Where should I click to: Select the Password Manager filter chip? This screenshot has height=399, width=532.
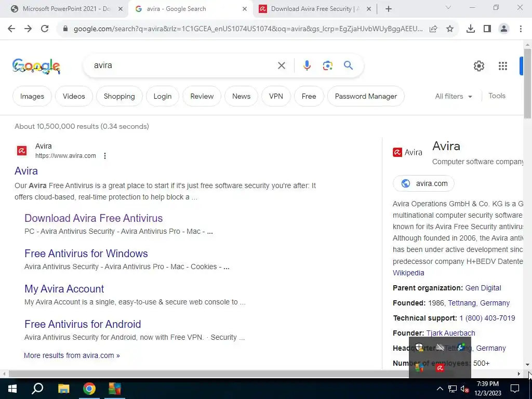pos(366,96)
